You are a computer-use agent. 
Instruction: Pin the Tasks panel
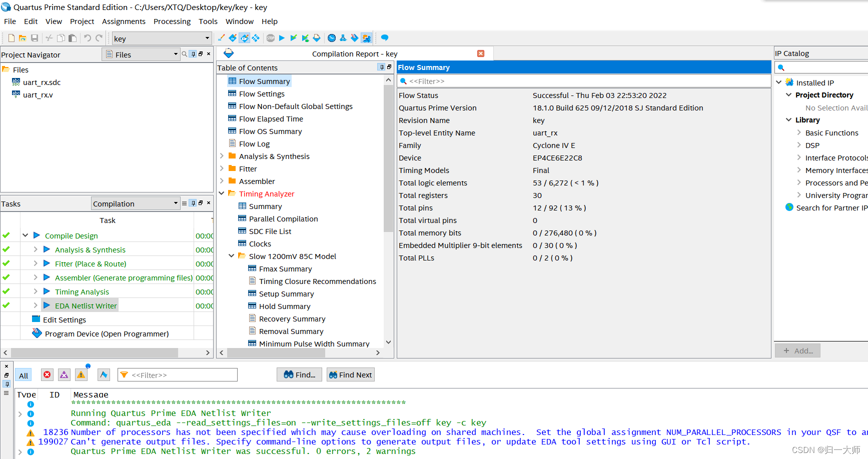point(193,203)
